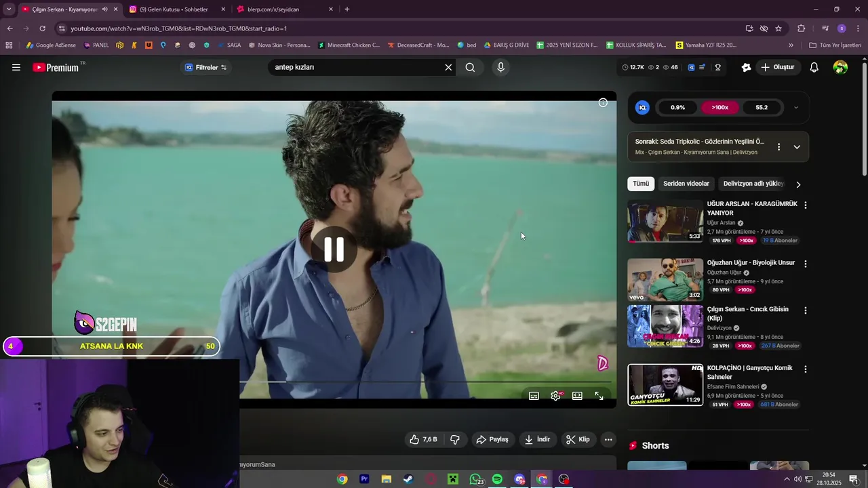The width and height of the screenshot is (868, 488).
Task: Open account avatar menu
Action: click(840, 67)
